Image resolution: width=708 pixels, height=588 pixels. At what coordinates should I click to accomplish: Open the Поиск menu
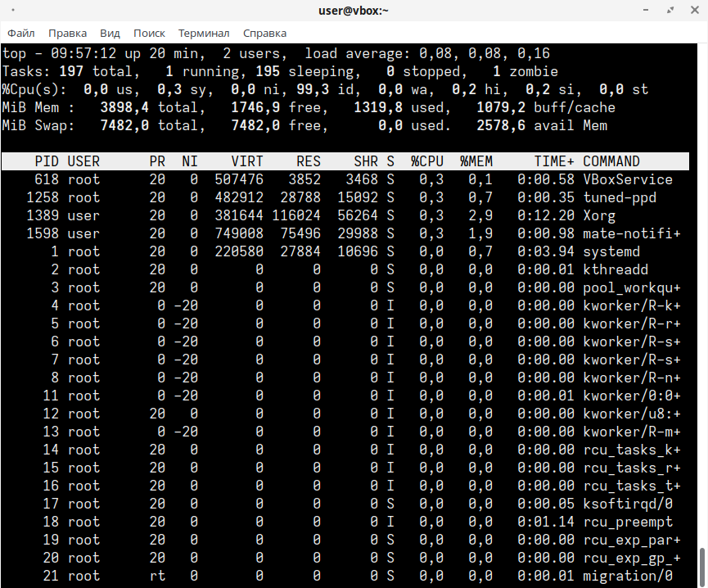point(149,33)
